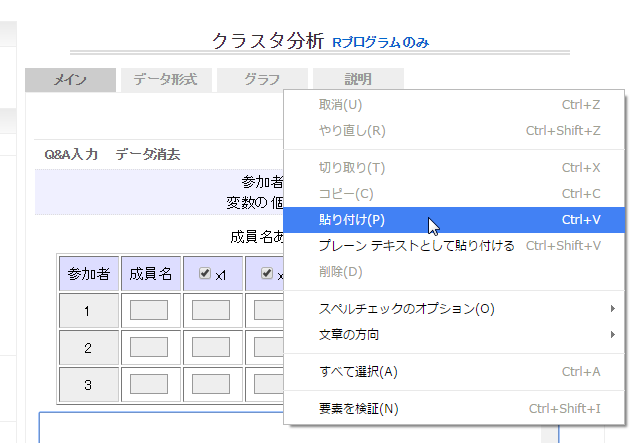
Task: Click x1 input field in row 2
Action: click(211, 347)
